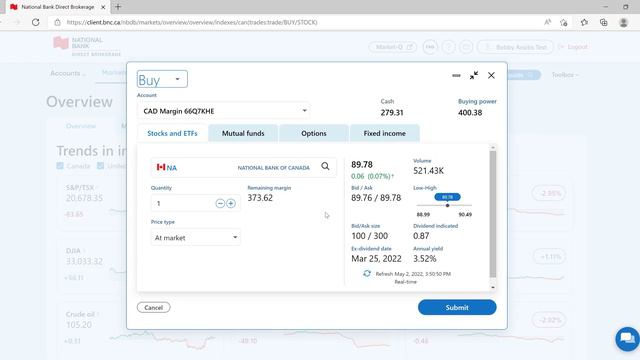Screen dimensions: 640x360
Task: Add page to favorites icon
Action: (564, 22)
